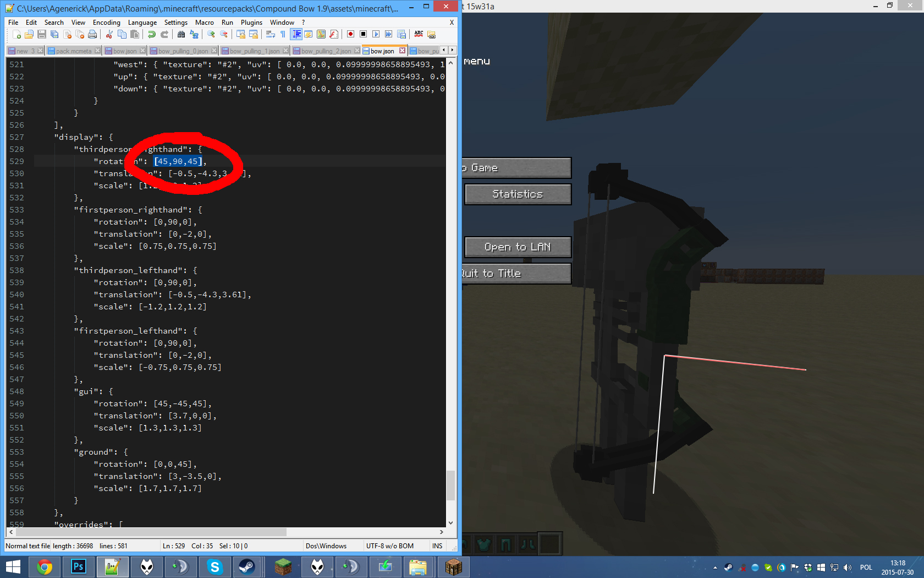The image size is (924, 578).
Task: Open the Search menu
Action: click(x=54, y=23)
